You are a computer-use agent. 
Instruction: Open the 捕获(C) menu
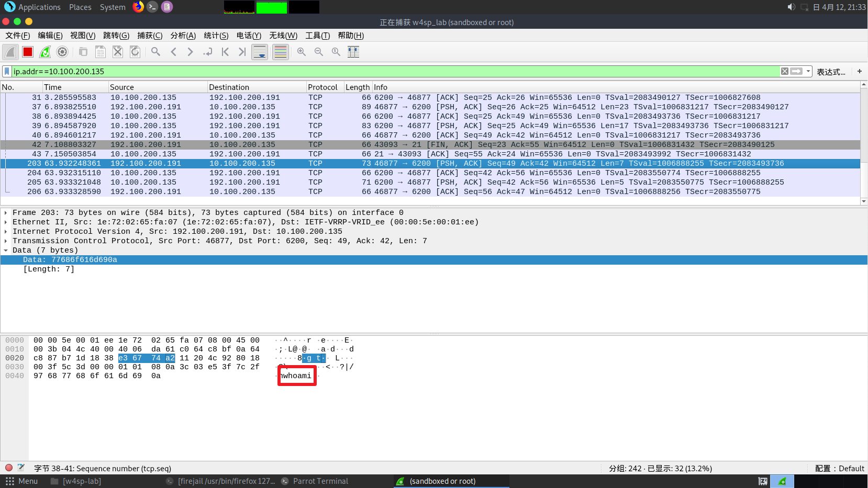point(150,36)
